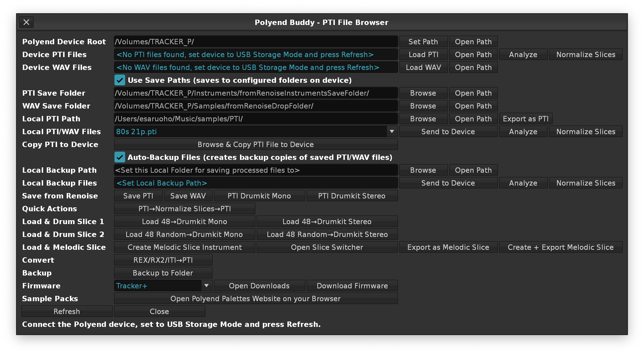Run PTI→Normalize Slices→PTI quick action
644x354 pixels.
pyautogui.click(x=184, y=209)
